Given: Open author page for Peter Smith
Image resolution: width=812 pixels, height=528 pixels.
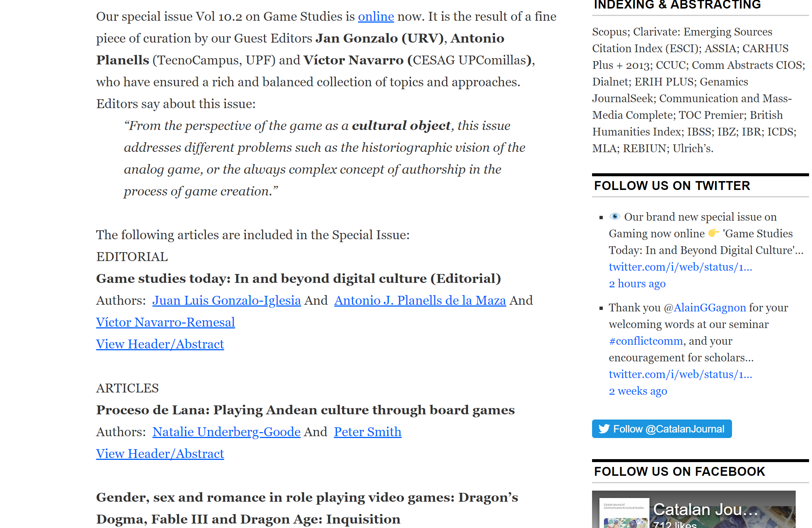Looking at the screenshot, I should tap(367, 432).
